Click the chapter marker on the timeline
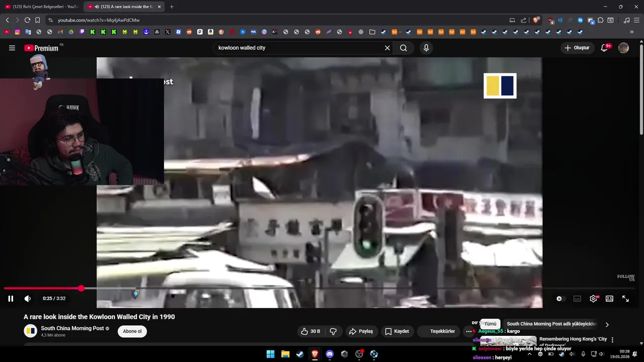The image size is (644, 362). coord(135,294)
